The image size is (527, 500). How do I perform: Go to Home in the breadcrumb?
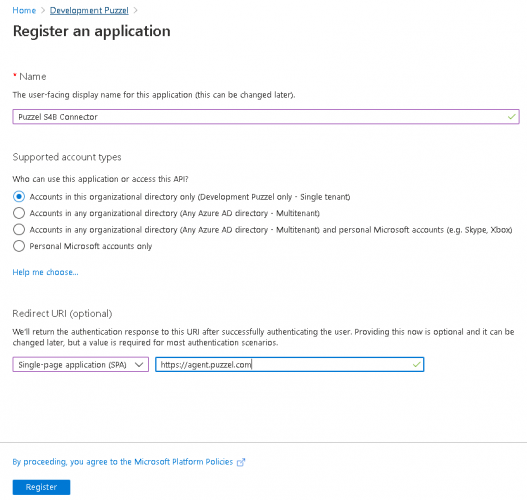tap(24, 10)
